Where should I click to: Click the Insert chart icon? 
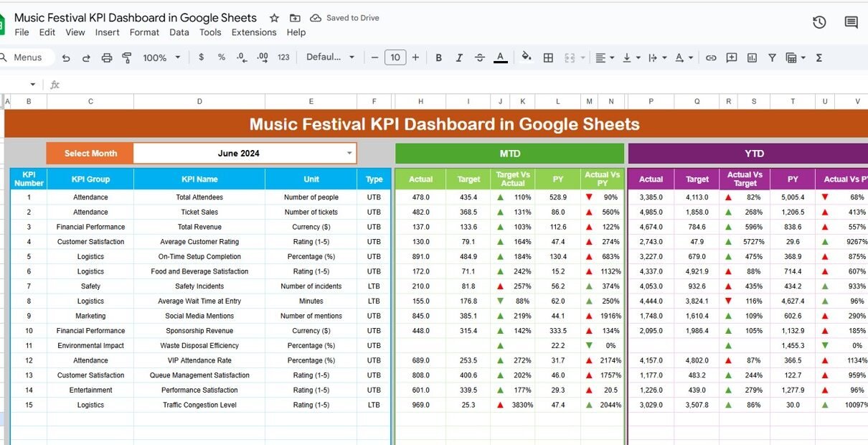pyautogui.click(x=752, y=57)
